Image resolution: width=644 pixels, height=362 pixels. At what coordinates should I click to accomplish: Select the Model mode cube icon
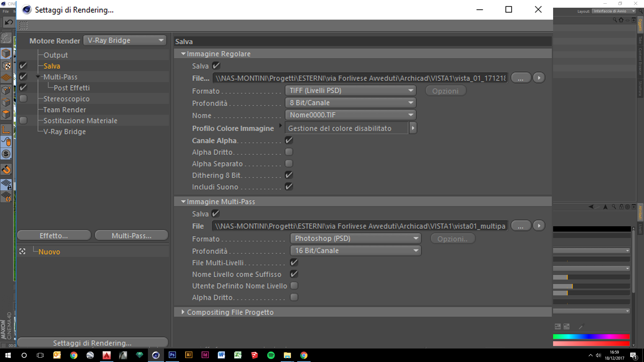pos(6,53)
